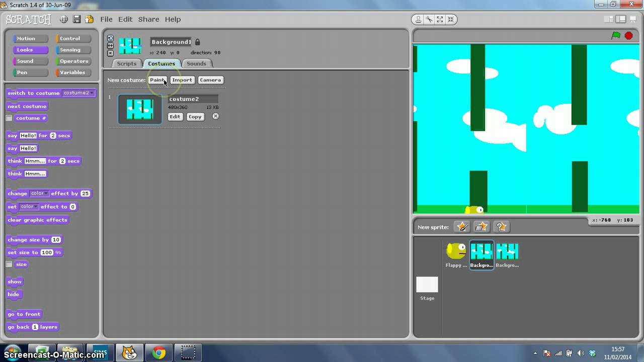Save the project with the floppy disk icon
This screenshot has width=644, height=362.
tap(77, 19)
